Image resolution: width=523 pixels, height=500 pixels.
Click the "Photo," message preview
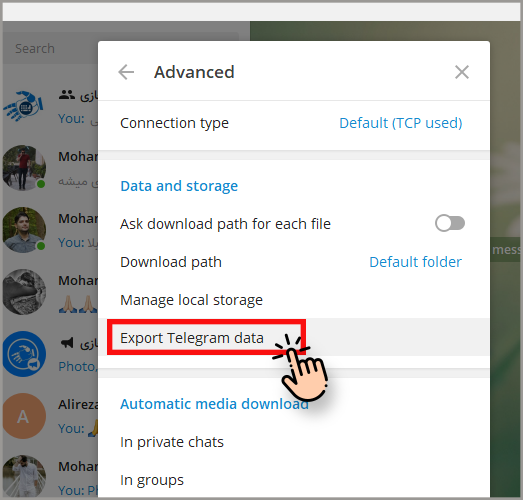78,366
